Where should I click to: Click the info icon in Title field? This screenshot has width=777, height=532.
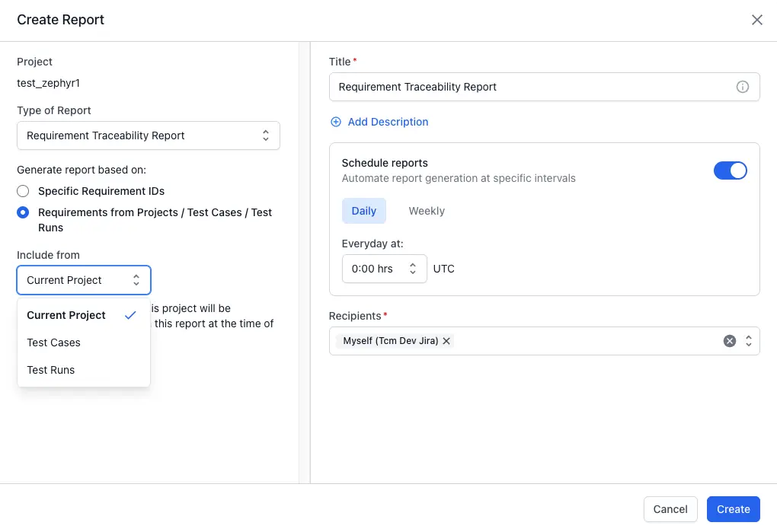pos(742,87)
